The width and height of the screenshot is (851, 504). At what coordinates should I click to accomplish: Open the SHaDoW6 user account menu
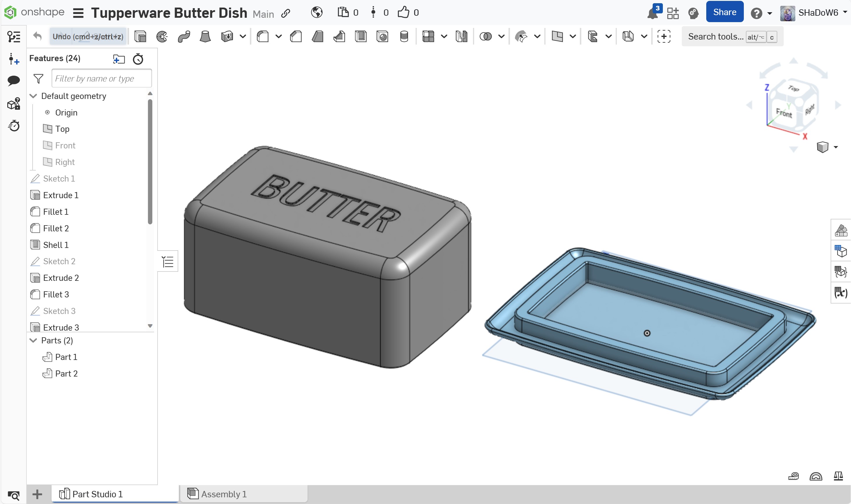[814, 13]
